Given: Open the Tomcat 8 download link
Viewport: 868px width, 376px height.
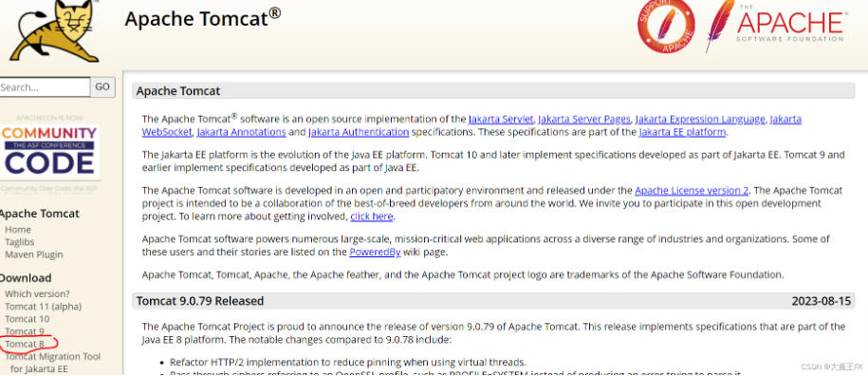Looking at the screenshot, I should (25, 344).
